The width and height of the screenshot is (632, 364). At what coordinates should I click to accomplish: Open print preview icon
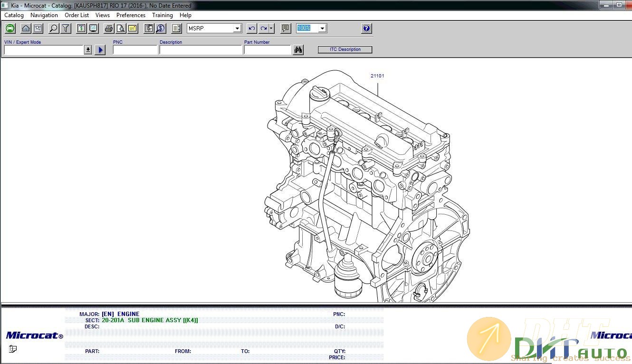coord(121,29)
